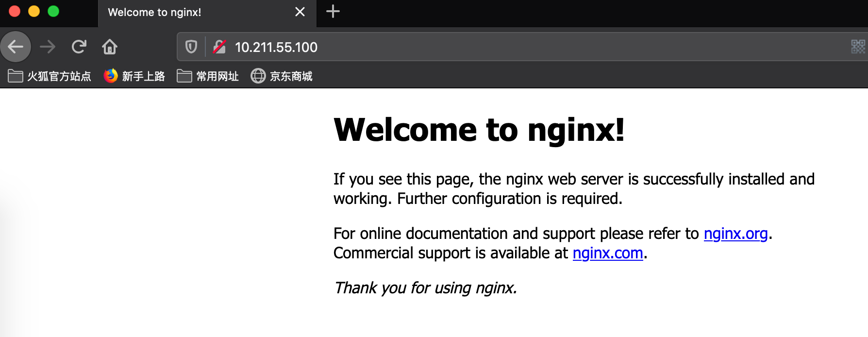The image size is (868, 337).
Task: Click the yellow minimize window button
Action: pos(34,11)
